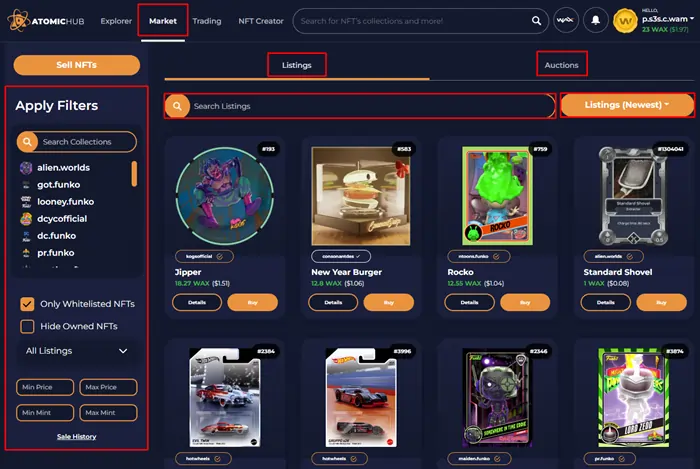Viewport: 700px width, 469px height.
Task: Go to the Explorer menu
Action: [x=116, y=21]
